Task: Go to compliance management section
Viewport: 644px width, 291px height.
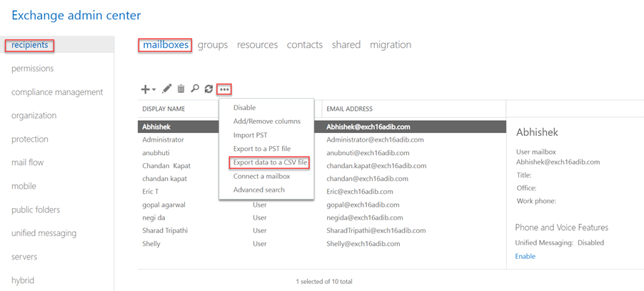Action: 57,92
